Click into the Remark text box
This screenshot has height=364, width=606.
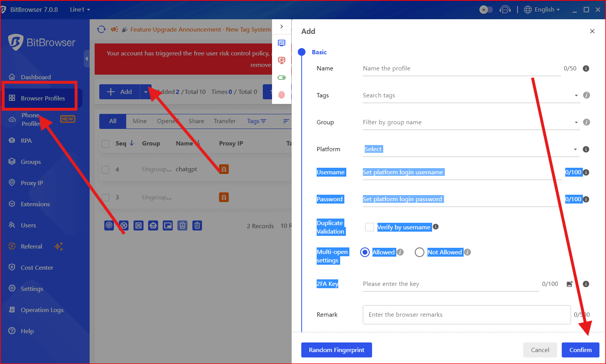point(466,315)
